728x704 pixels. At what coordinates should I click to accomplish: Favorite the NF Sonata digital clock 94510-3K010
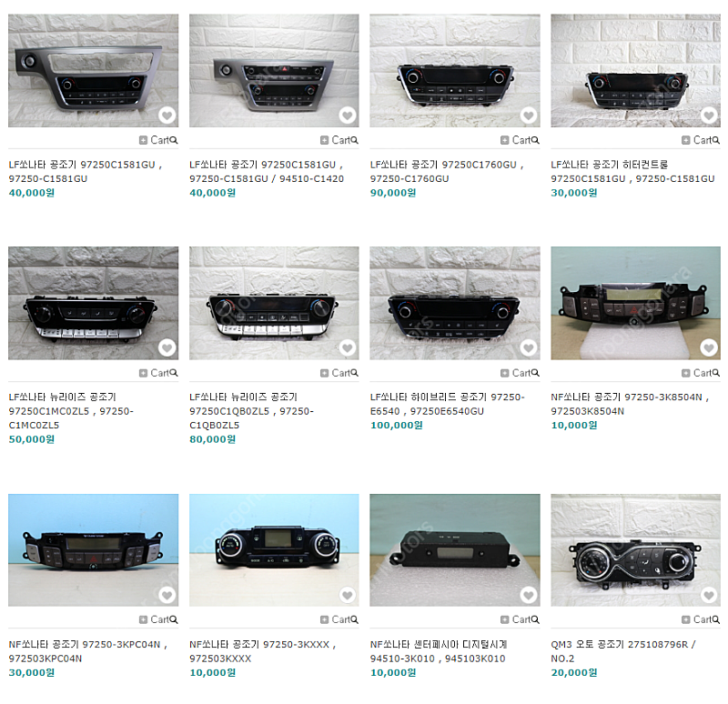coord(529,595)
